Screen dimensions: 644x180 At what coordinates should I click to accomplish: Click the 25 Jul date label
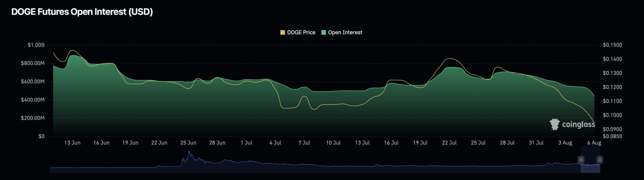(478, 143)
